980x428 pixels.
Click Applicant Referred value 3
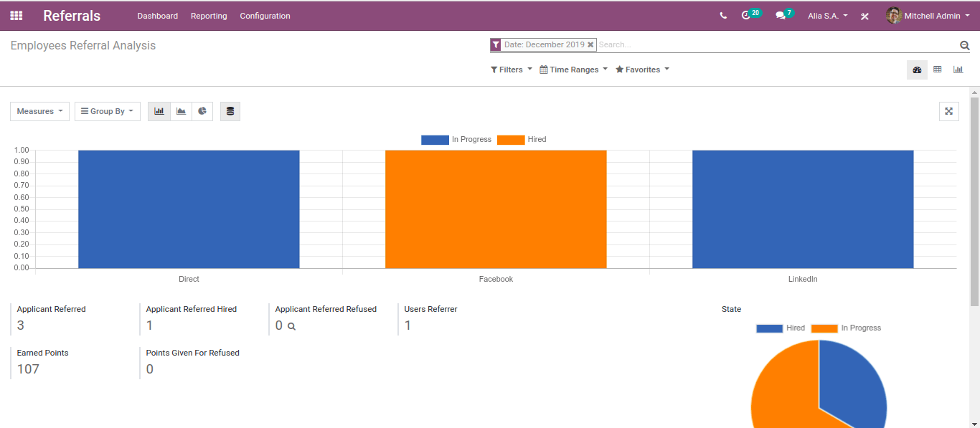click(x=20, y=325)
